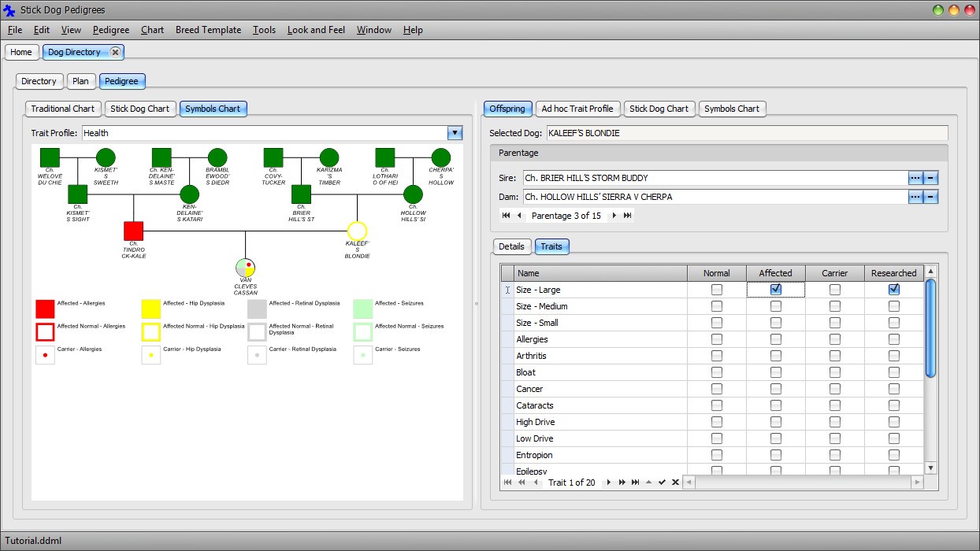The width and height of the screenshot is (980, 551).
Task: Jump to last trait in navigator
Action: pyautogui.click(x=635, y=483)
